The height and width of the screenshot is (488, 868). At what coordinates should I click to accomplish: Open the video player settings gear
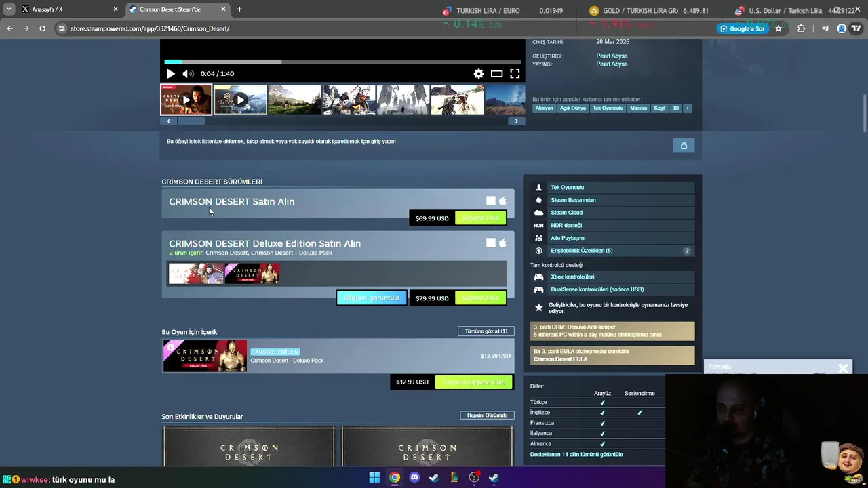[x=479, y=74]
